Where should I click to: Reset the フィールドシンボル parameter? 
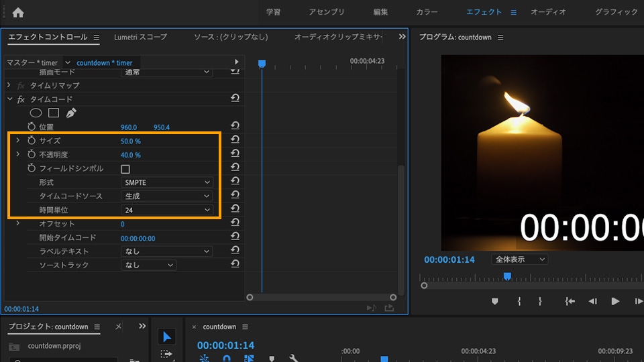[235, 167]
